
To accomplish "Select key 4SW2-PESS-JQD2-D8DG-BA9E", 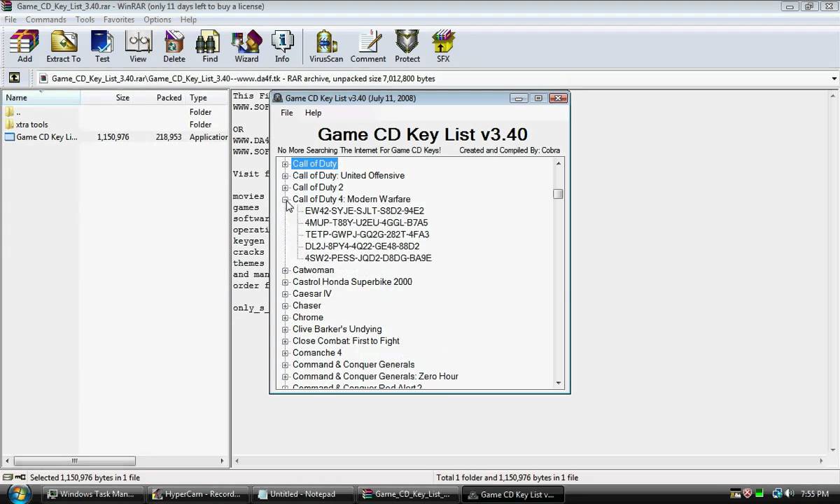I will pos(368,258).
